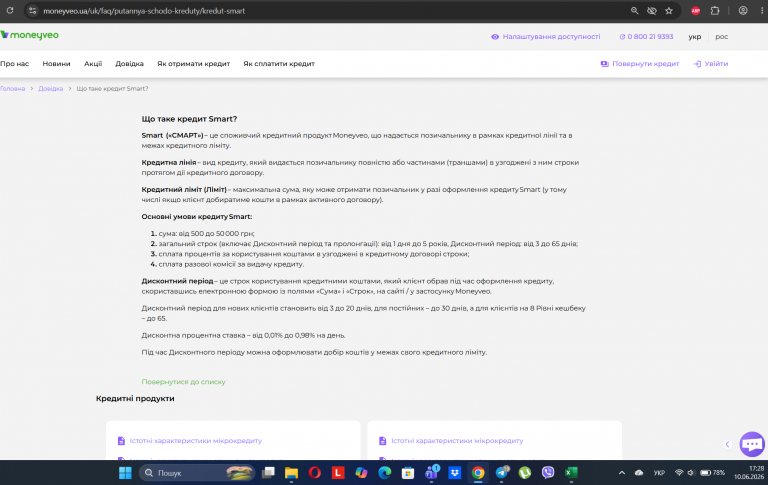Open the zoom magnifier icon in address bar
The width and height of the screenshot is (768, 485).
(634, 11)
